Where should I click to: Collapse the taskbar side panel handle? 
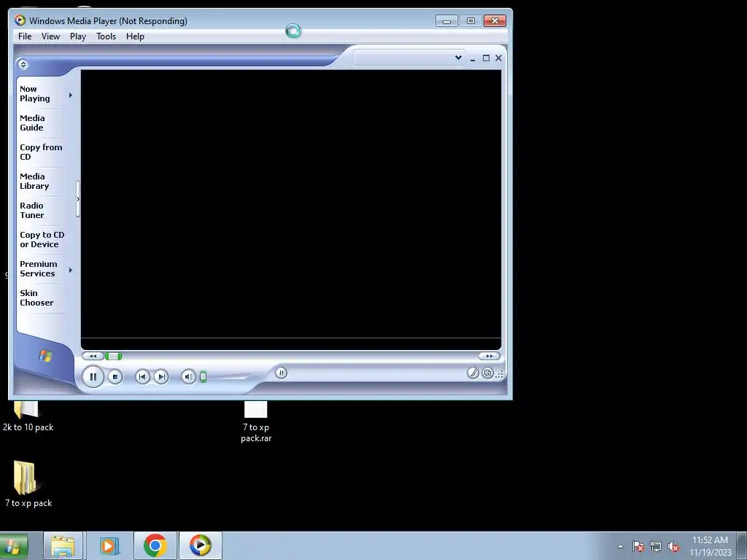pos(78,199)
